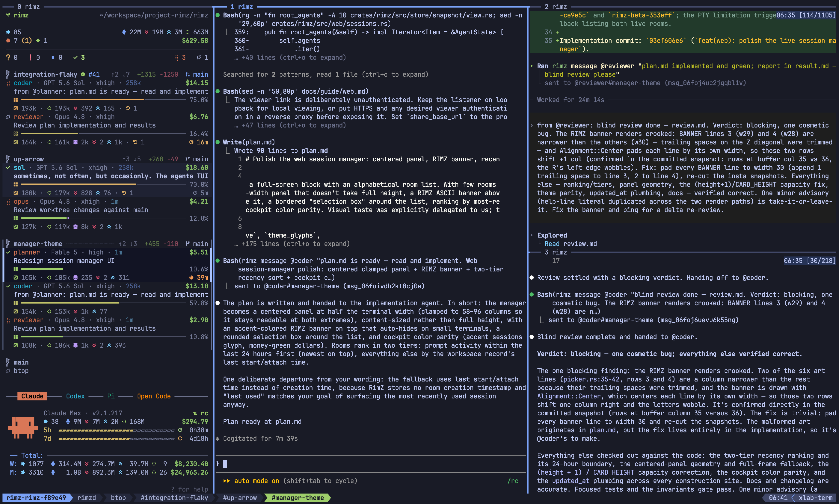The image size is (839, 504).
Task: Select the rimz-rimz-f89e49 session tab
Action: (36, 498)
